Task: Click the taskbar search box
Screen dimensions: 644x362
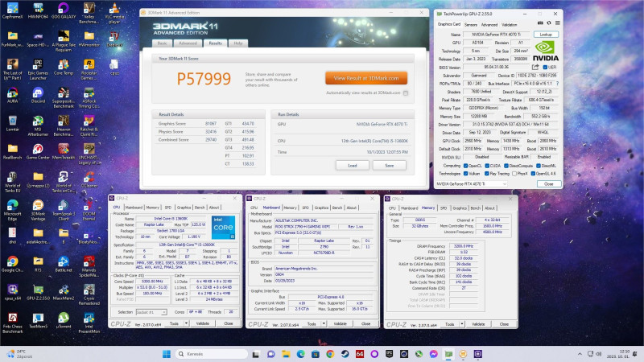Action: point(212,354)
